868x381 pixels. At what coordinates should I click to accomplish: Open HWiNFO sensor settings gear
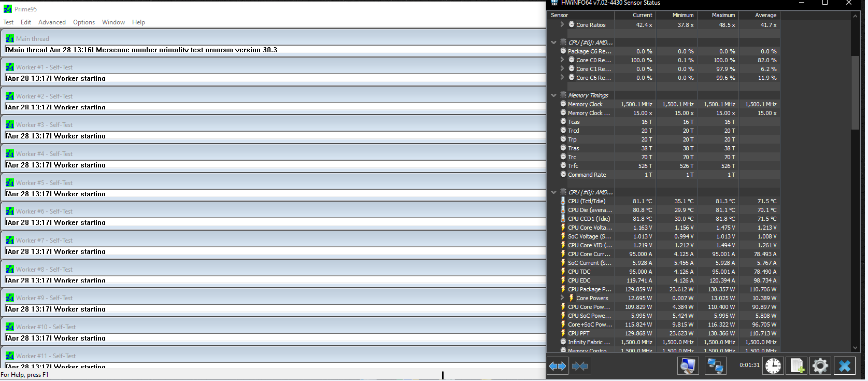[x=820, y=366]
